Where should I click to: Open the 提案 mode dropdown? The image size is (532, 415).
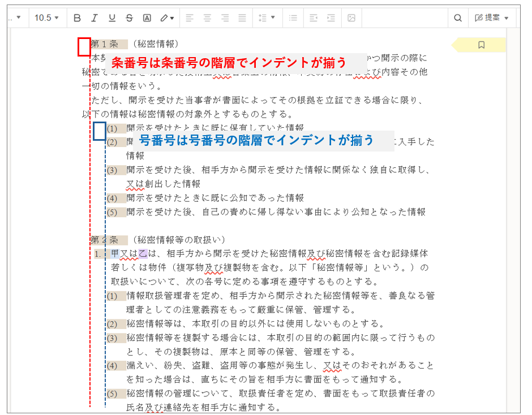click(491, 18)
